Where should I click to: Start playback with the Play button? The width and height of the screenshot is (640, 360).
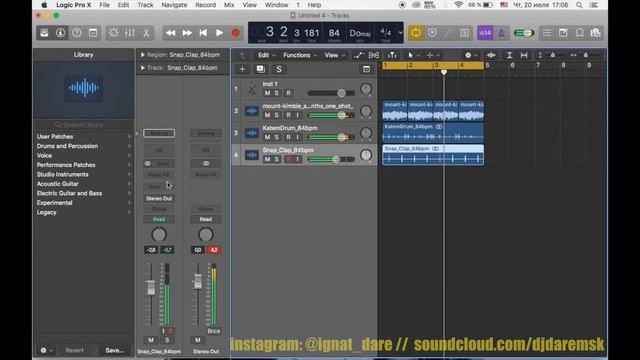[x=219, y=33]
